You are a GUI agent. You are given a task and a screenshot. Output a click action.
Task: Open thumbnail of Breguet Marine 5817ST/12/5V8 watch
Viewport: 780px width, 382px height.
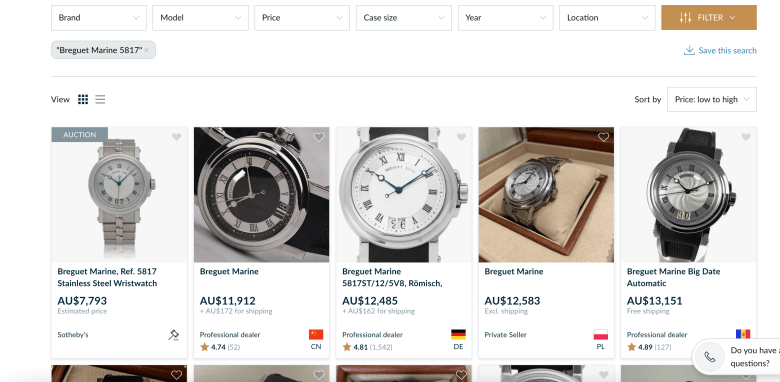pos(403,194)
